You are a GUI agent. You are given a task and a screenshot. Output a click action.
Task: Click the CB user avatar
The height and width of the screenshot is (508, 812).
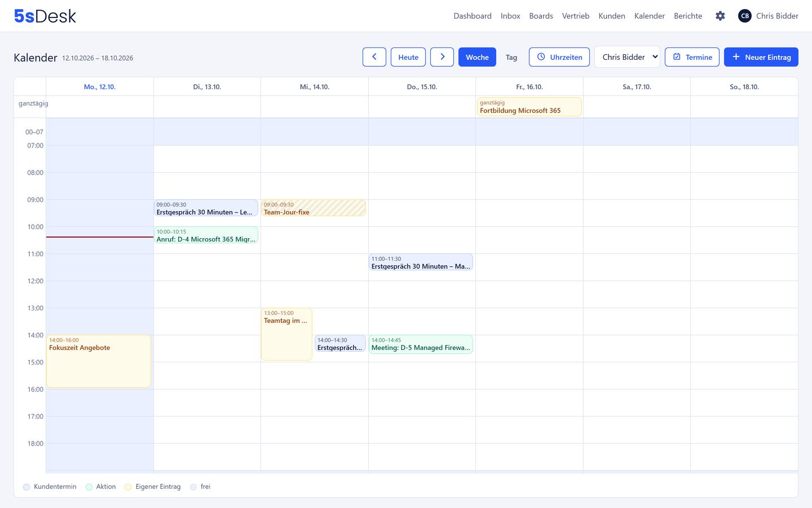745,16
